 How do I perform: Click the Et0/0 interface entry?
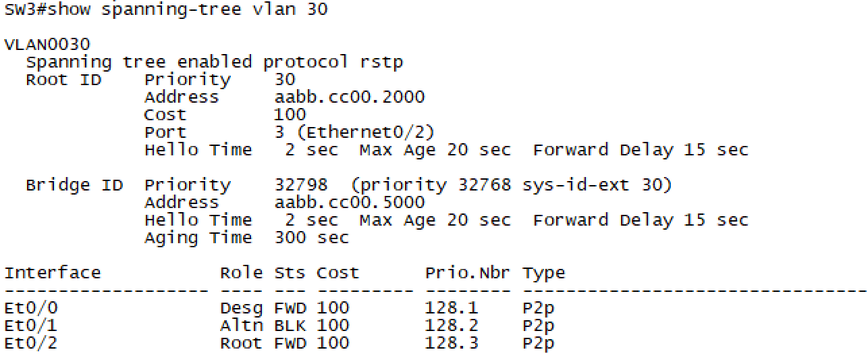click(x=31, y=308)
